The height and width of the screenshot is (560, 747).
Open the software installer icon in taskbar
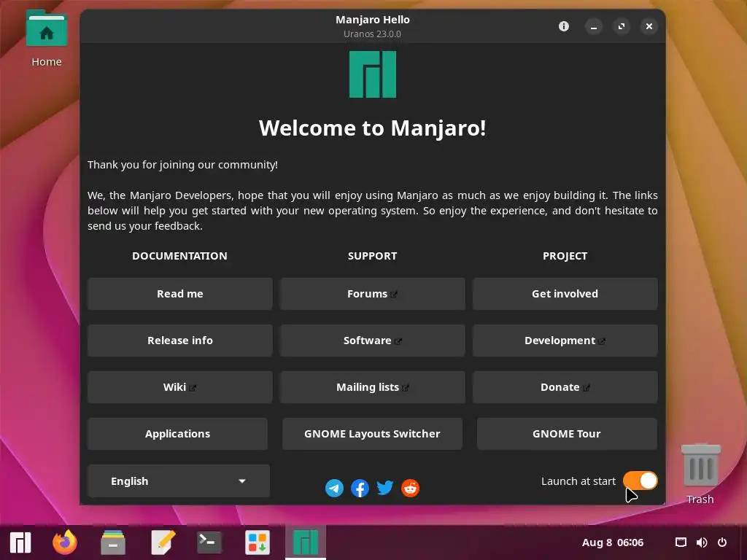point(258,542)
